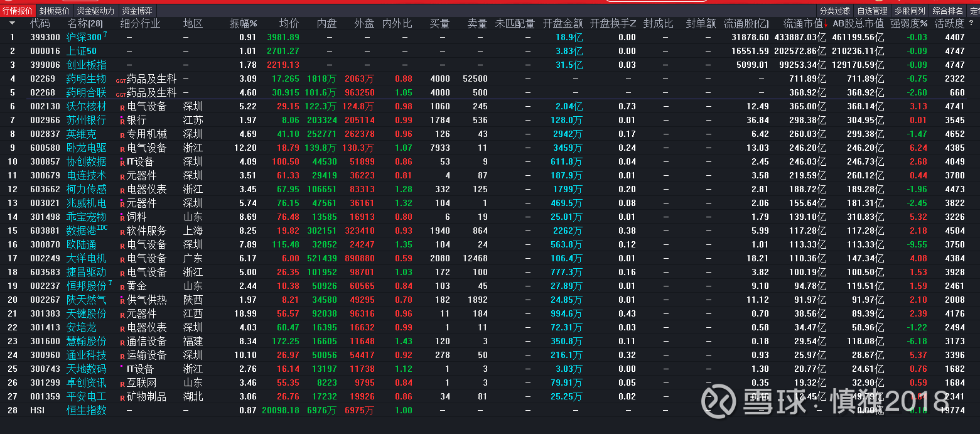Sort by the 买量 column header

[x=439, y=23]
